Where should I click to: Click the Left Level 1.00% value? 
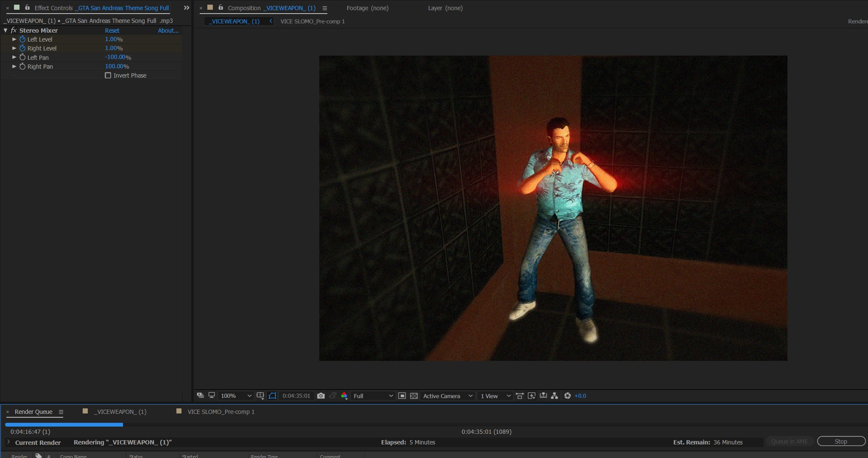(114, 39)
